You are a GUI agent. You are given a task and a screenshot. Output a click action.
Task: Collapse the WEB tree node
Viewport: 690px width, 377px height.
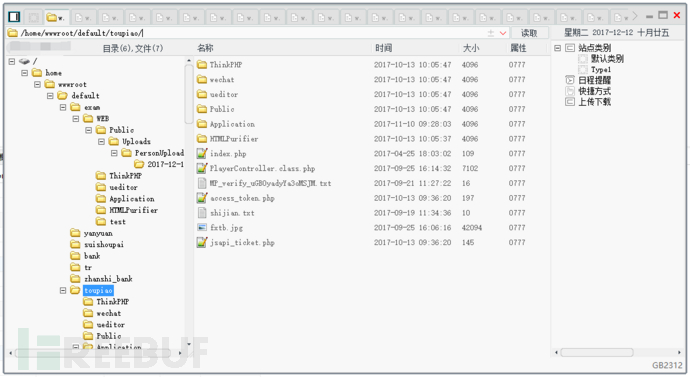coord(76,119)
